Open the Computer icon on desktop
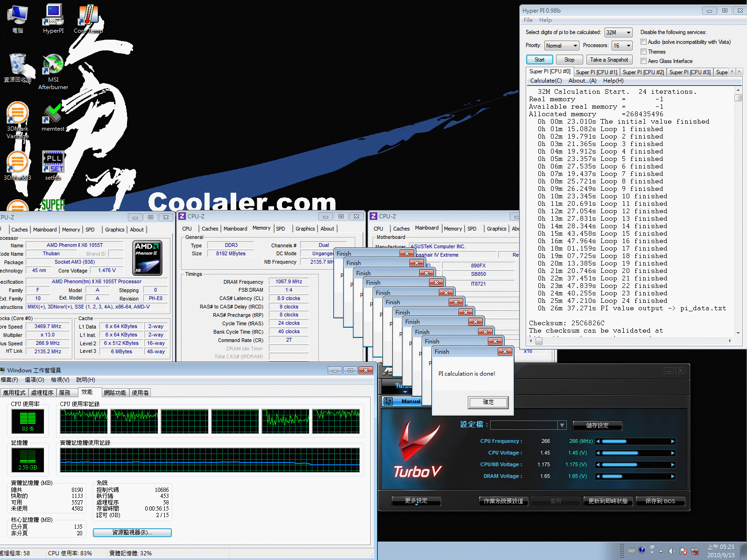 tap(18, 19)
